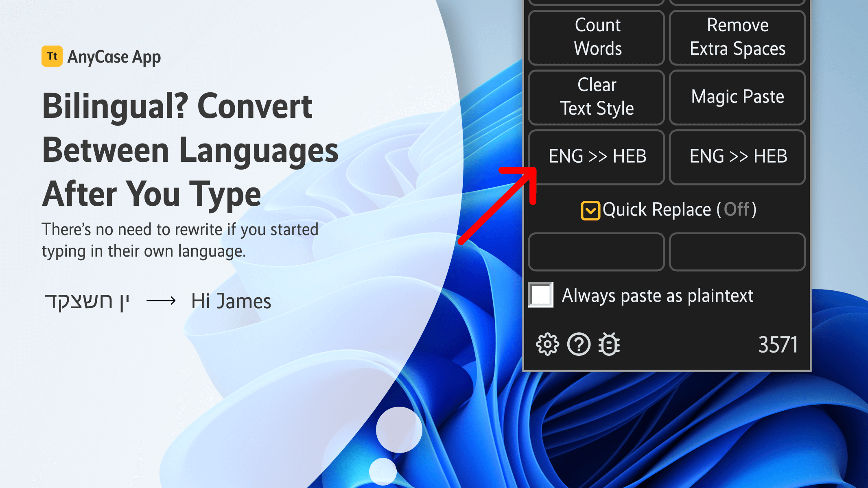
Task: Focus the right Quick Replace input box
Action: point(737,252)
